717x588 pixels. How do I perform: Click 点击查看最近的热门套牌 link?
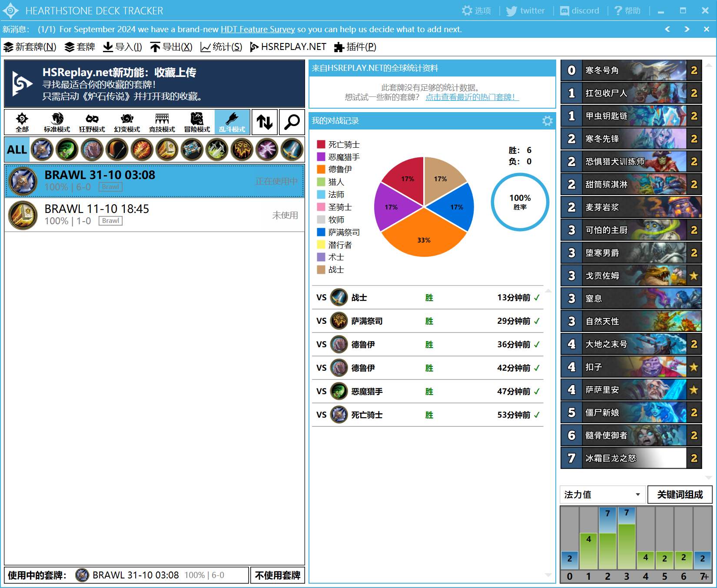click(x=472, y=97)
